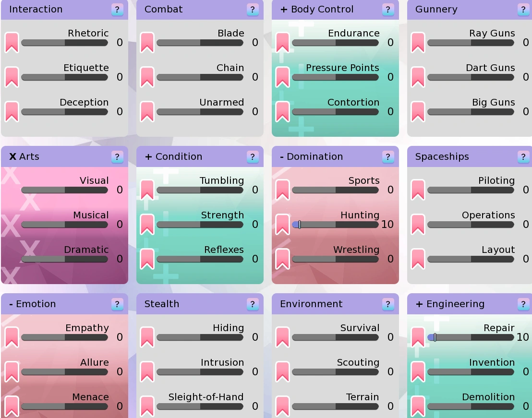This screenshot has width=532, height=418.
Task: Open the Engineering help button
Action: pos(523,304)
